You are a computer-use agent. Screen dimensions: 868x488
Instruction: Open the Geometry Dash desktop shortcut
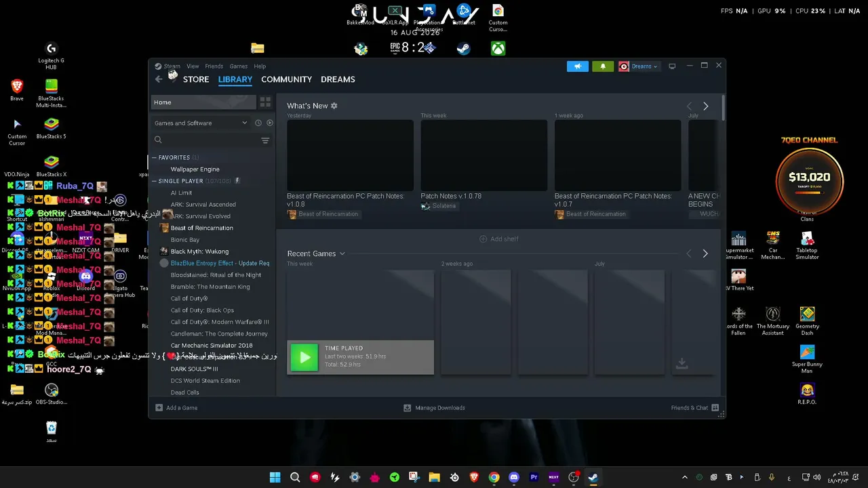807,320
